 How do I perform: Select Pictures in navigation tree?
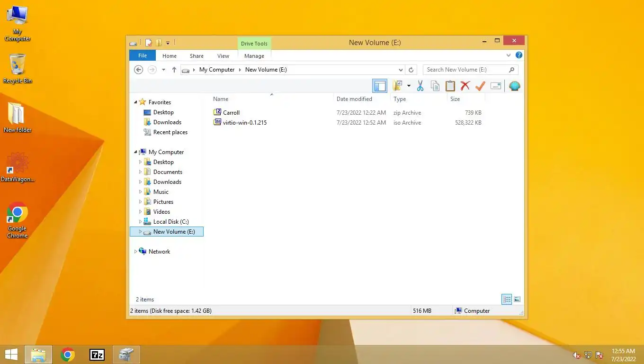tap(163, 202)
